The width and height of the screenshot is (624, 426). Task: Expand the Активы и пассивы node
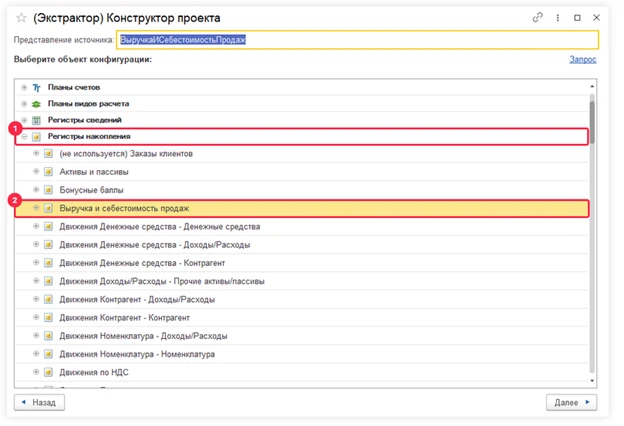[x=36, y=172]
